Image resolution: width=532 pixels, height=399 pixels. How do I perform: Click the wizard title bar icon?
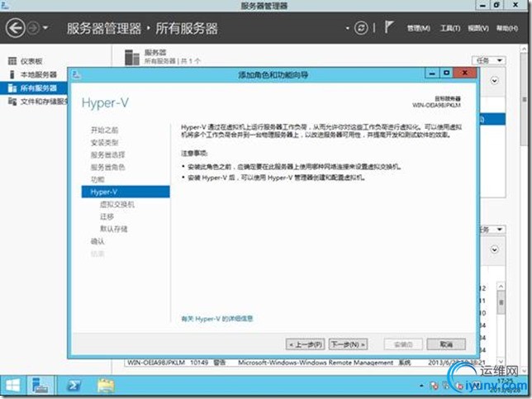pyautogui.click(x=76, y=74)
